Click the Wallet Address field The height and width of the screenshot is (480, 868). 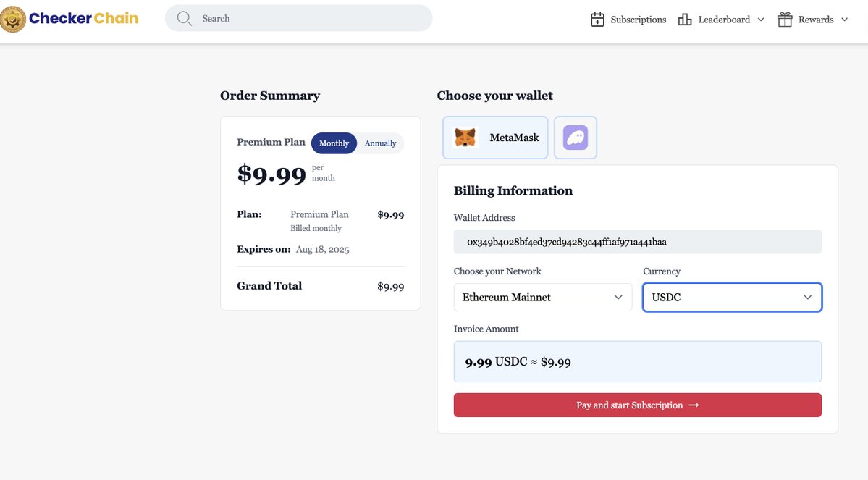637,242
